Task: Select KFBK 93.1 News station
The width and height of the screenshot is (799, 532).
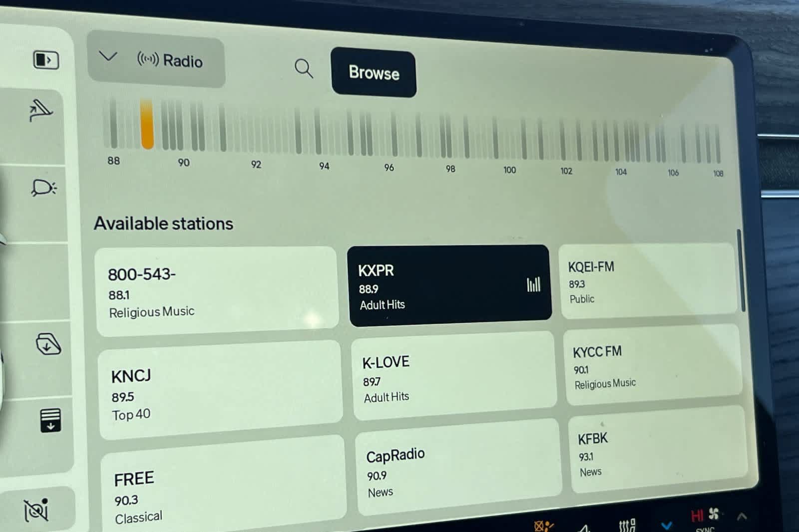Action: [657, 449]
